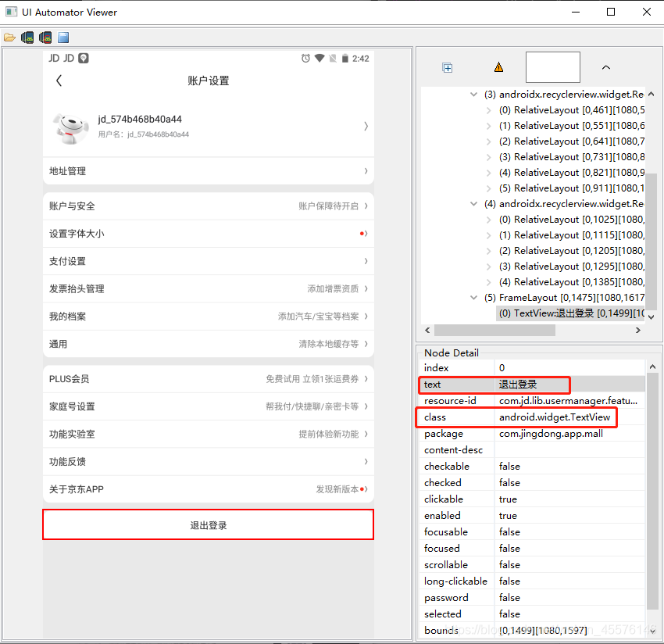Click the tree vertical scrollbar down arrow
The image size is (664, 644).
click(x=652, y=317)
